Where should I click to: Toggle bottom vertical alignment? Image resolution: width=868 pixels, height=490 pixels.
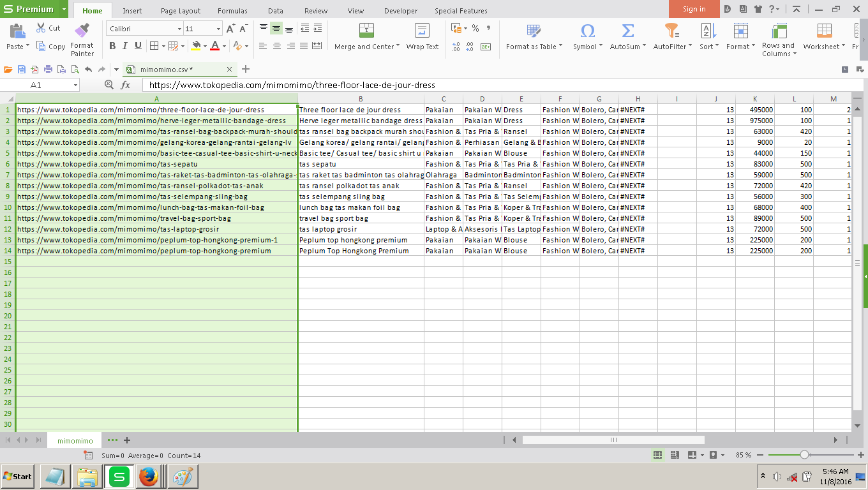[289, 29]
